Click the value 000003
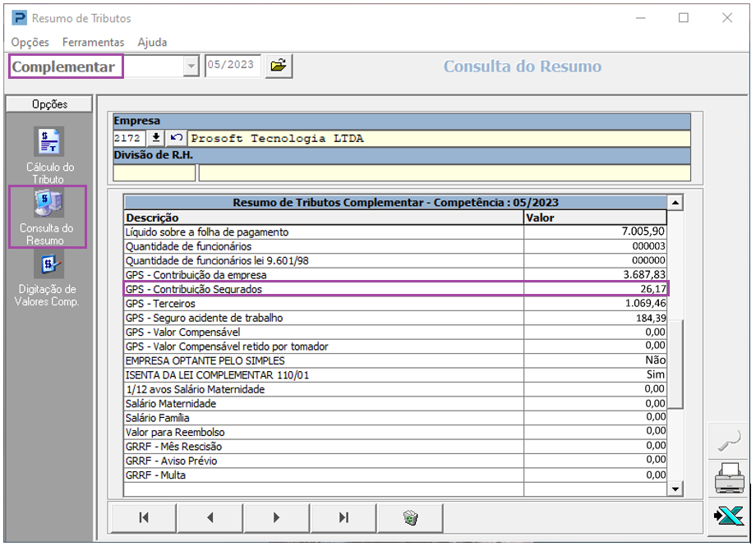 (x=649, y=246)
